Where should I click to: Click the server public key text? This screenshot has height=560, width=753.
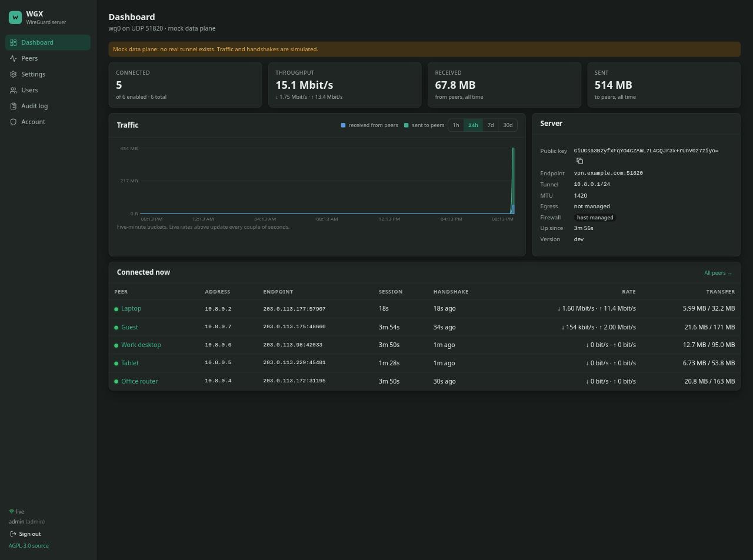(x=646, y=151)
